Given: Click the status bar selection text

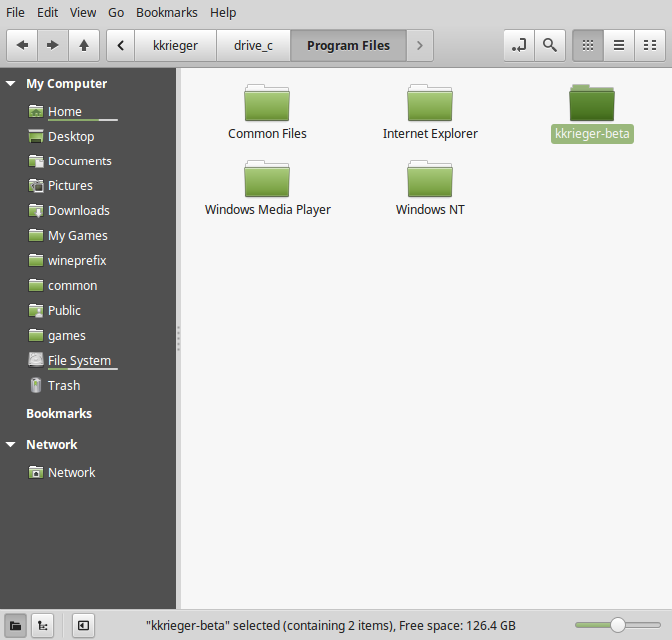Looking at the screenshot, I should (330, 625).
